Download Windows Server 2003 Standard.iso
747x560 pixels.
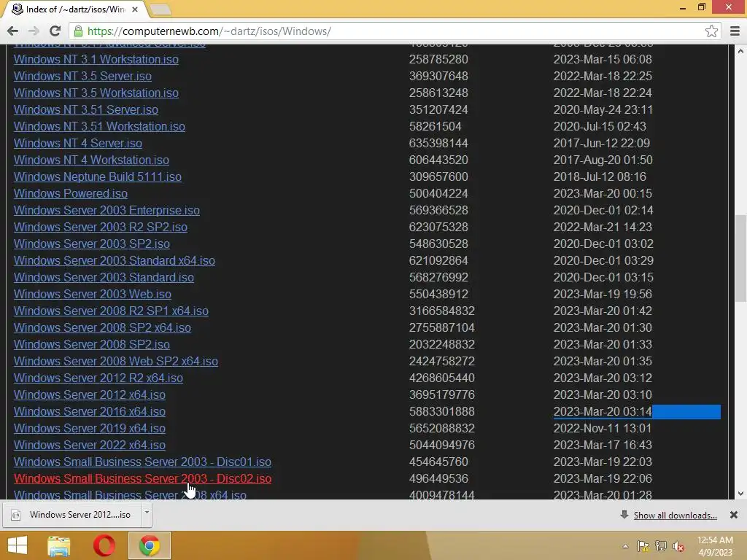[104, 277]
